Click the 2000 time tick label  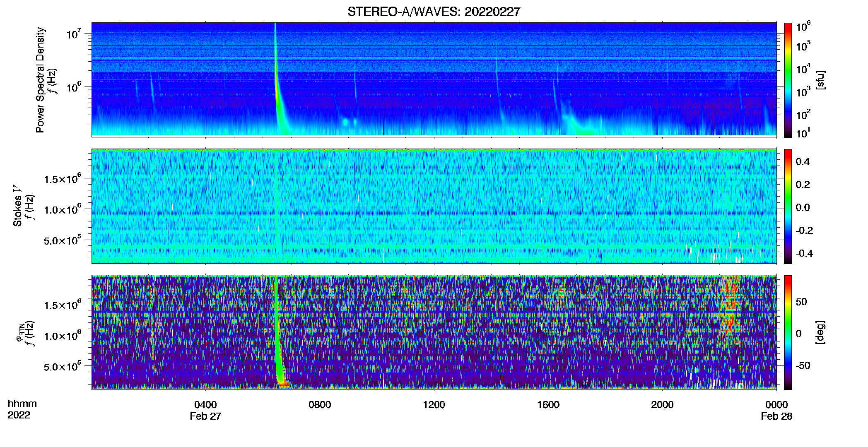pyautogui.click(x=662, y=405)
